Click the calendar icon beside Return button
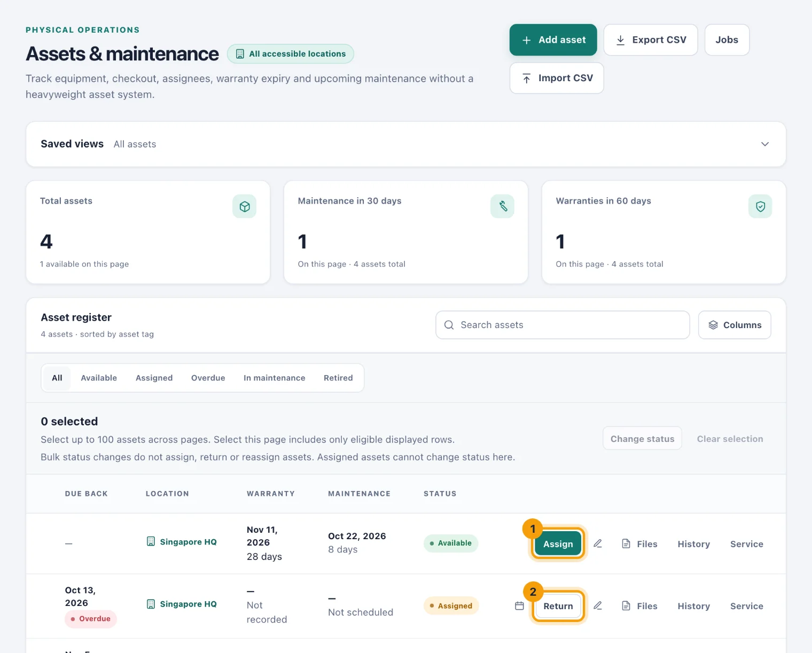 click(519, 605)
